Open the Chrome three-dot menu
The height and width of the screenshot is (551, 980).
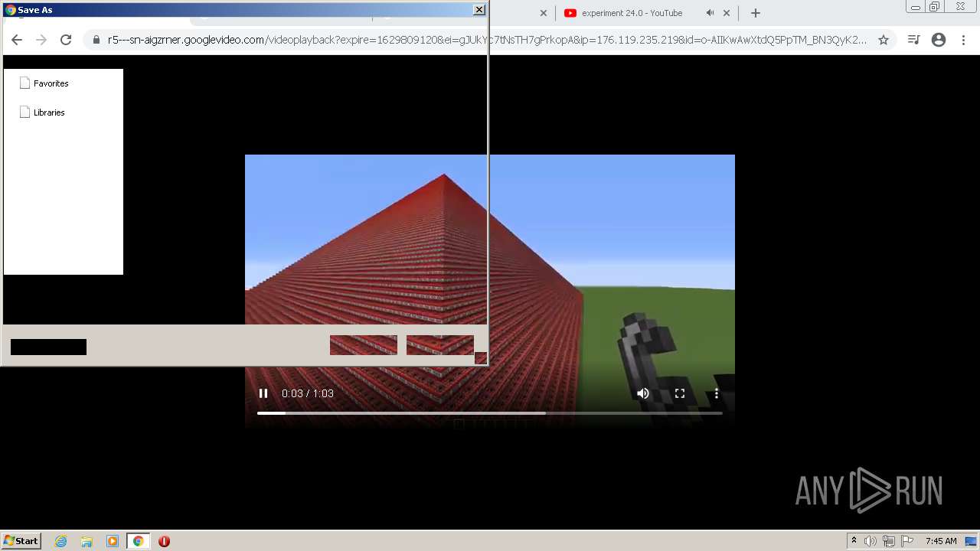[963, 40]
